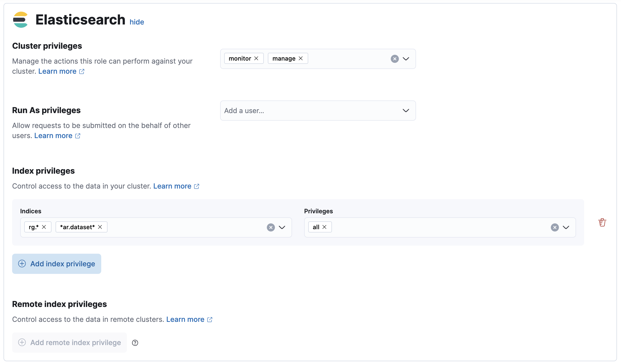The width and height of the screenshot is (621, 364).
Task: Expand the Run As user dropdown
Action: click(x=406, y=111)
